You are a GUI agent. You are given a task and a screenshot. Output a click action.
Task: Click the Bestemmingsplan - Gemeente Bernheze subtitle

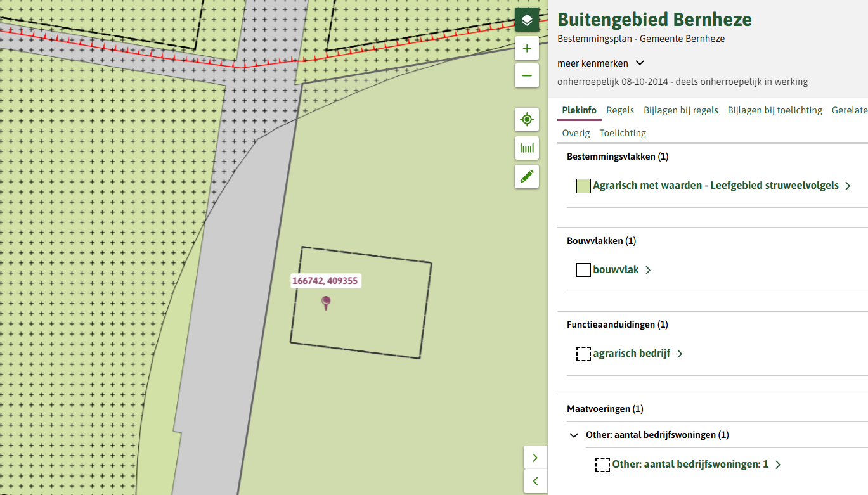pyautogui.click(x=641, y=39)
